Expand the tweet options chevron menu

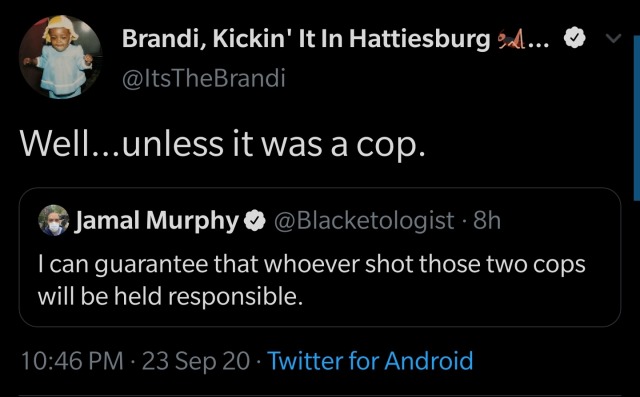click(x=613, y=38)
